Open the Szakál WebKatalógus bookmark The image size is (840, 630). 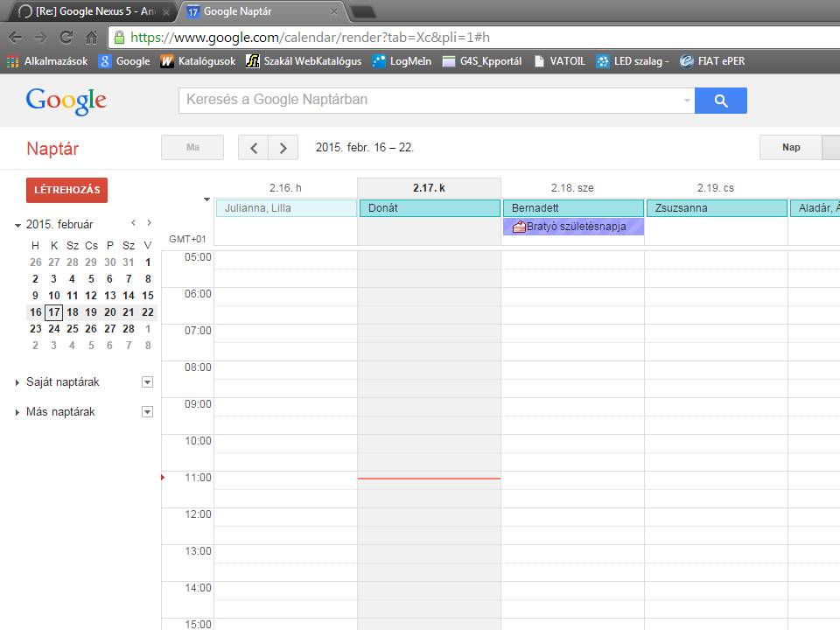[304, 61]
